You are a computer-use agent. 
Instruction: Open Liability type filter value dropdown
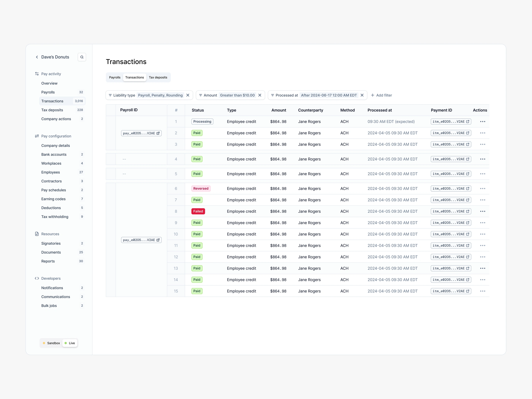[x=160, y=95]
